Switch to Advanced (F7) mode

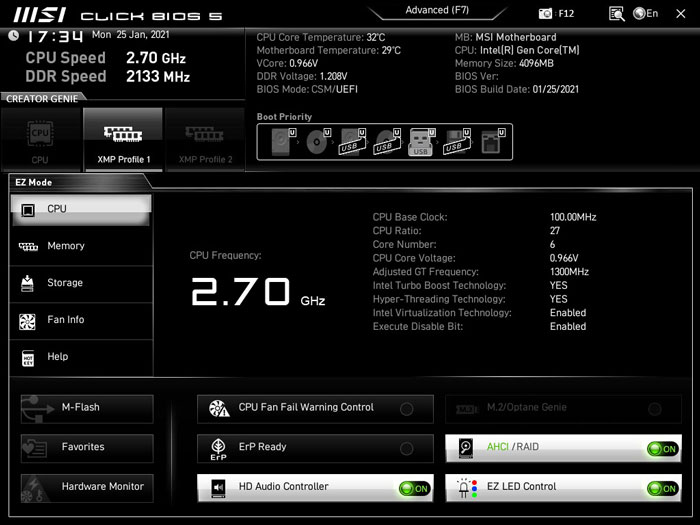(437, 11)
